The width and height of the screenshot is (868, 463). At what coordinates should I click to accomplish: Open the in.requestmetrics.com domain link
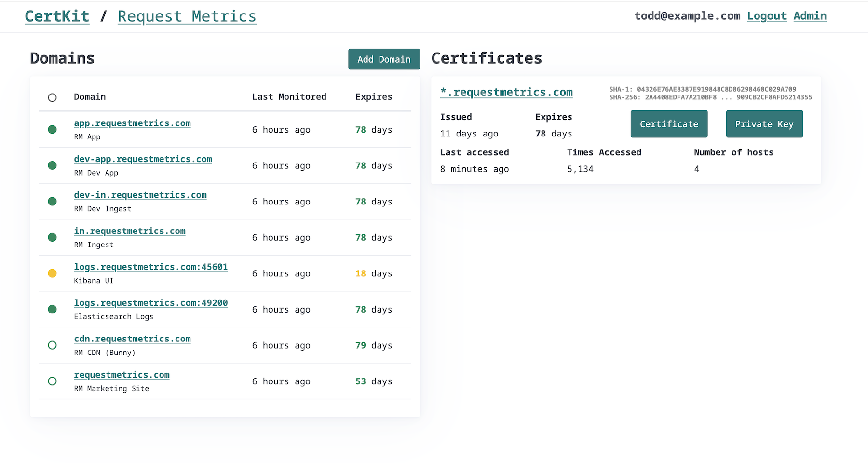pos(130,231)
